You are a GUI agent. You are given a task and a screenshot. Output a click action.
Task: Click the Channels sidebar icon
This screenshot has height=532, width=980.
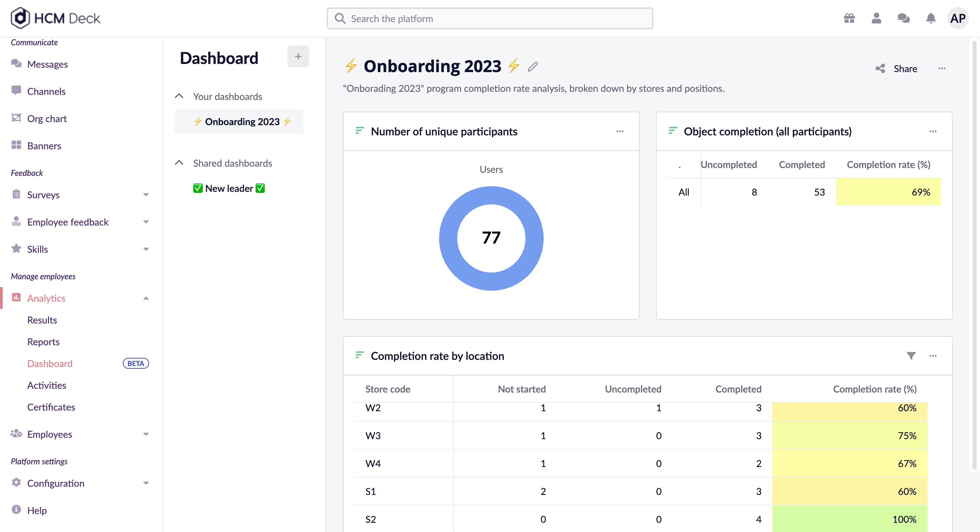click(x=16, y=90)
